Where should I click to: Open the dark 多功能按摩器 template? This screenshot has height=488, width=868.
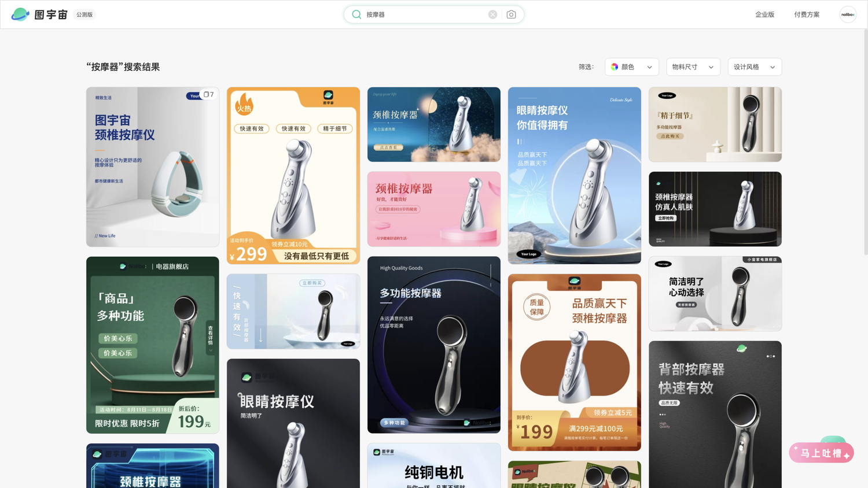[x=434, y=345]
